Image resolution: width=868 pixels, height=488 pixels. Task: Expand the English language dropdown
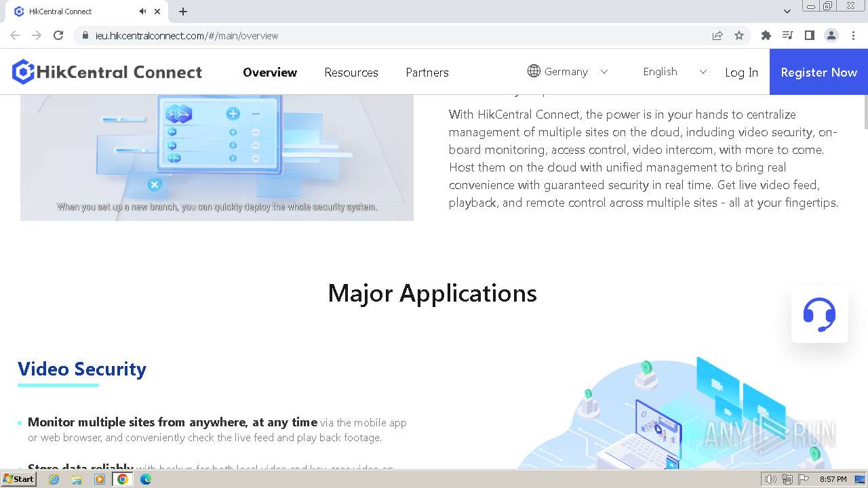pos(703,72)
